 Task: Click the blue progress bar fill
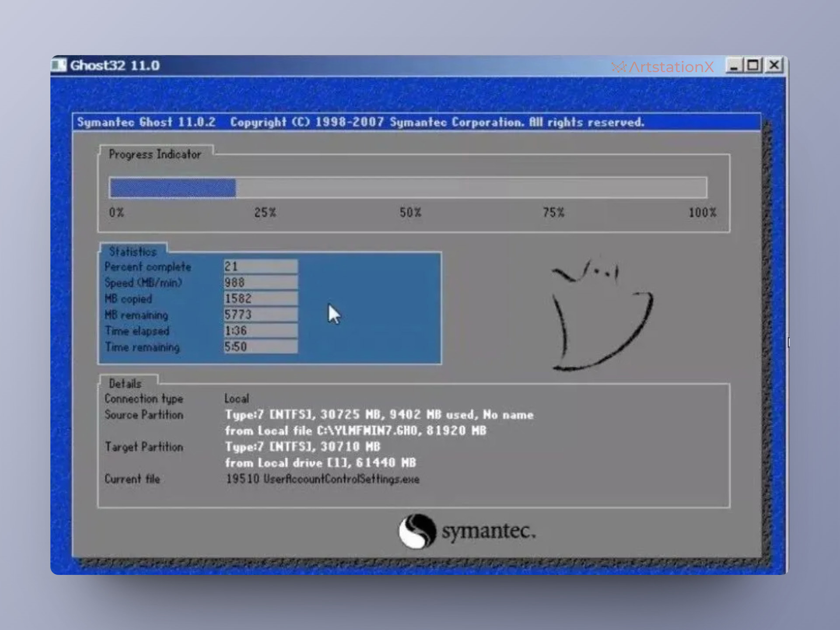coord(173,188)
